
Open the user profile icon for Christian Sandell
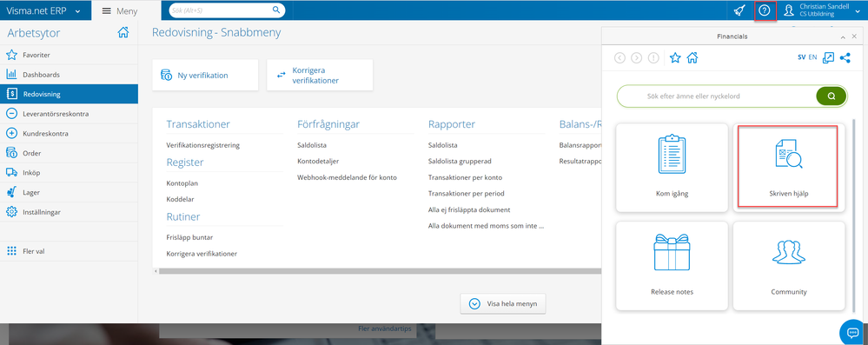tap(790, 10)
